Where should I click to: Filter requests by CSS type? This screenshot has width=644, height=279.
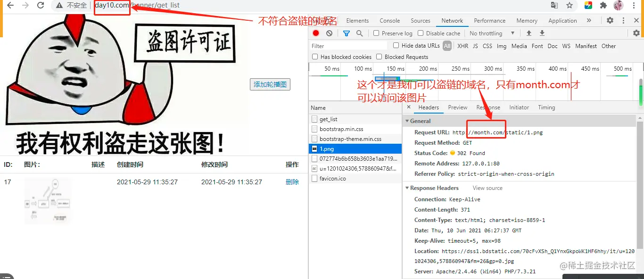pos(487,46)
